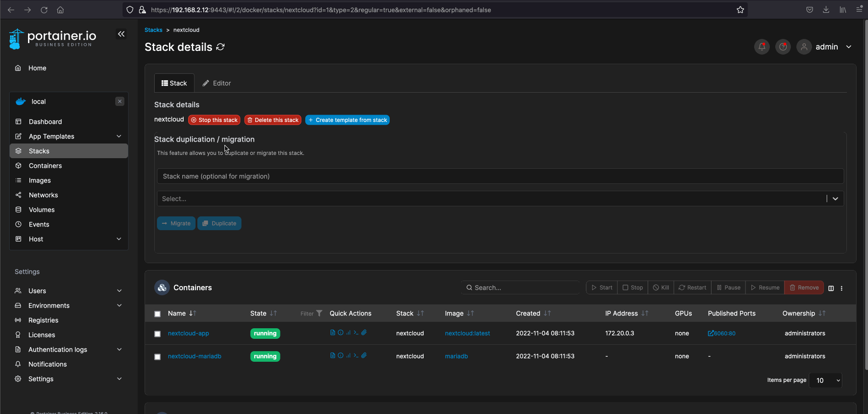Change items per page to another value

click(x=825, y=380)
